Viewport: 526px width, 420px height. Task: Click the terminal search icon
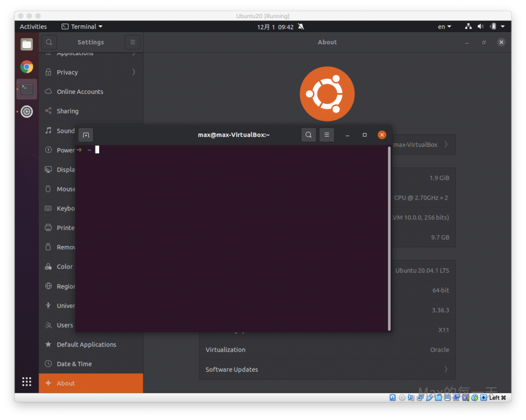pos(308,135)
